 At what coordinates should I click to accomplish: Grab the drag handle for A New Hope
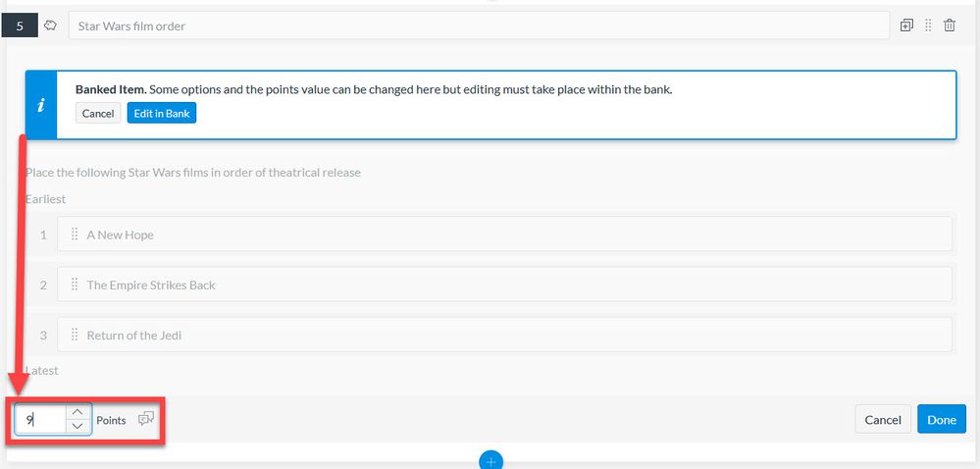tap(75, 234)
